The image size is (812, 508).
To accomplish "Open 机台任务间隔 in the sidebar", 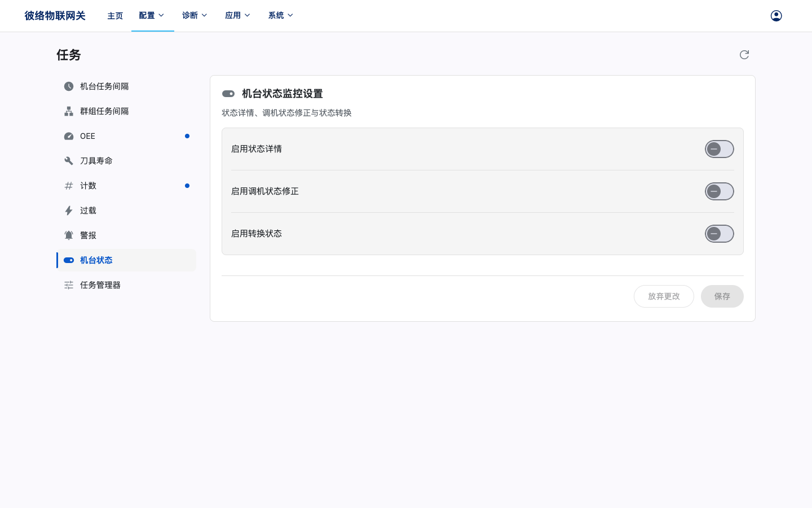I will click(126, 86).
